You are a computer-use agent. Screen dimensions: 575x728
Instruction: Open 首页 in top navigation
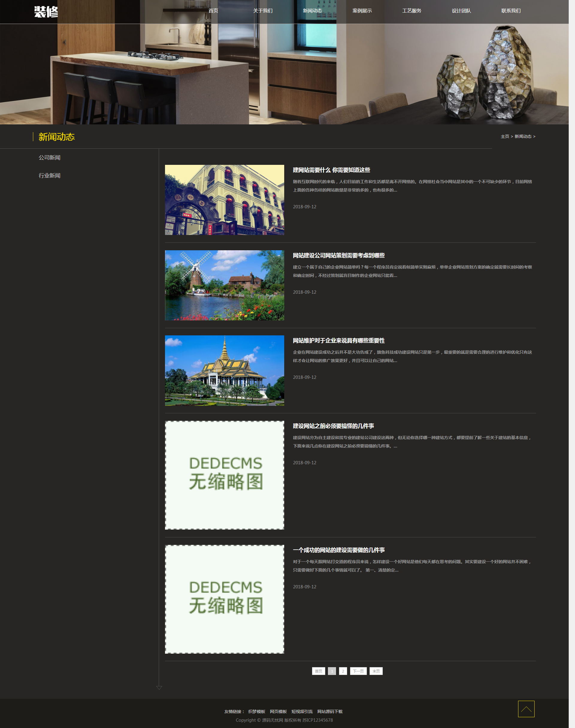pyautogui.click(x=213, y=11)
